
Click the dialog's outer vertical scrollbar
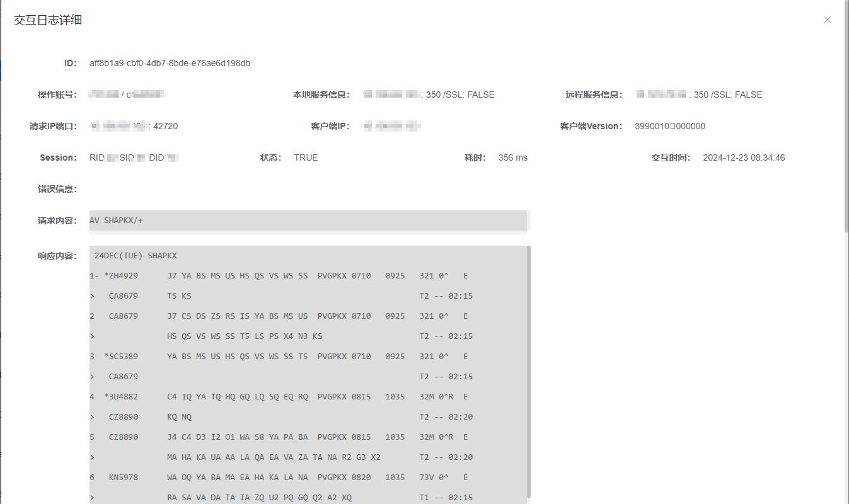(845, 126)
